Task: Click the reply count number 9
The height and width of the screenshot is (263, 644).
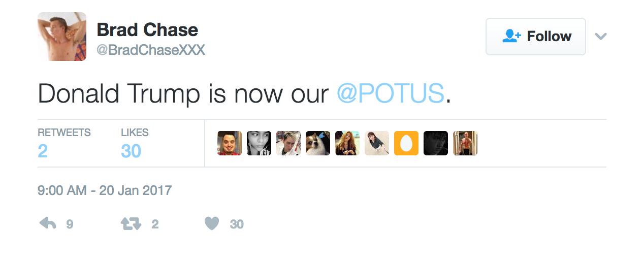Action: pos(70,224)
